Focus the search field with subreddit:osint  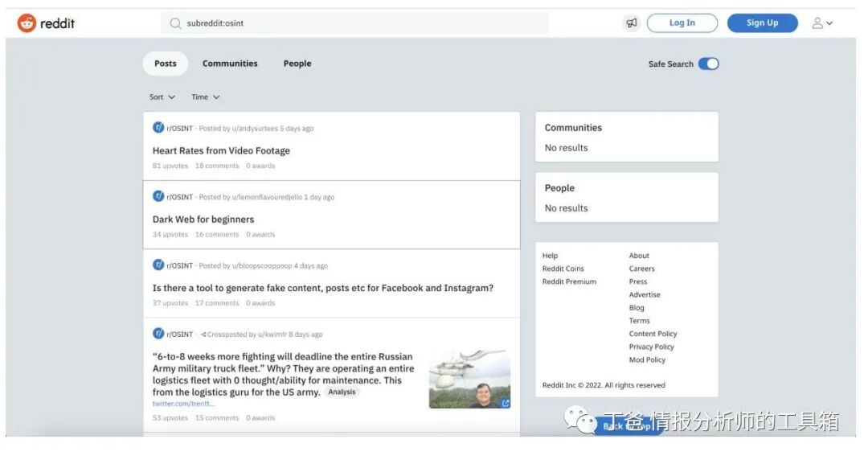point(355,23)
